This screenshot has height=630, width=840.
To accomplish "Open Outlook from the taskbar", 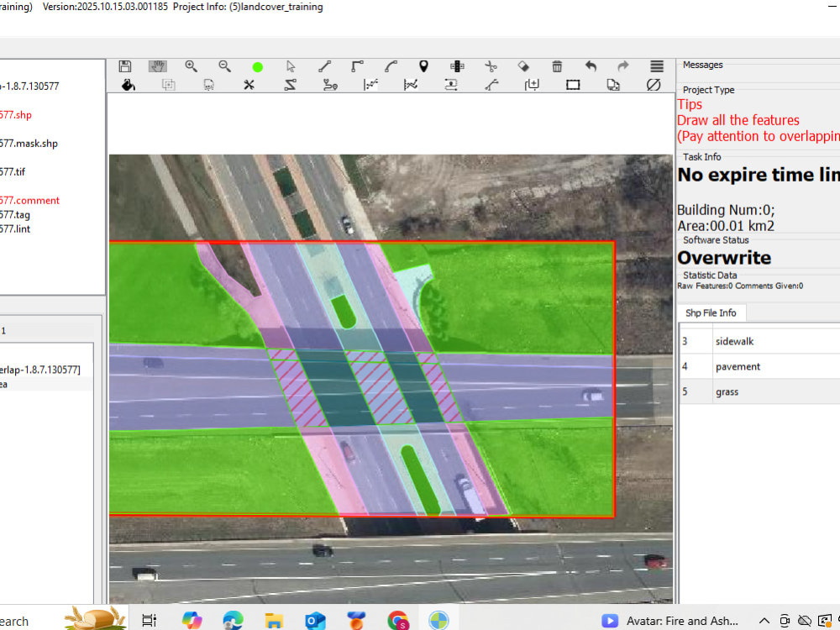I will pos(315,621).
